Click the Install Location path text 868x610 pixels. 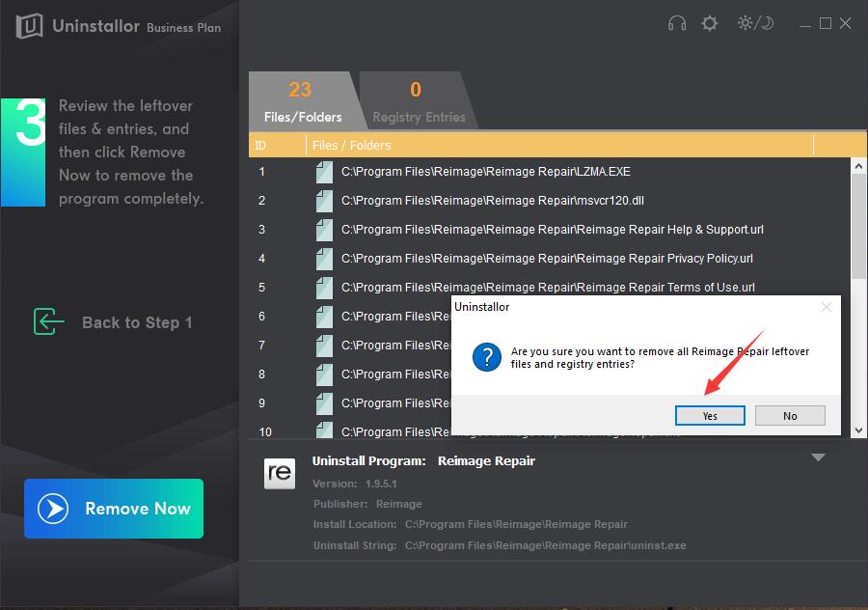pos(516,525)
